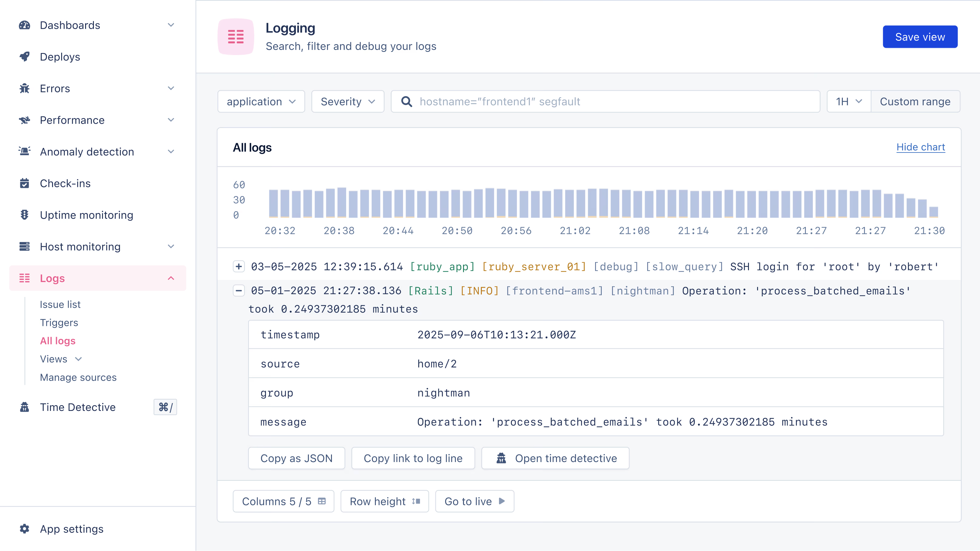Open Dashboards speedometer icon
The width and height of the screenshot is (980, 551).
coord(24,25)
